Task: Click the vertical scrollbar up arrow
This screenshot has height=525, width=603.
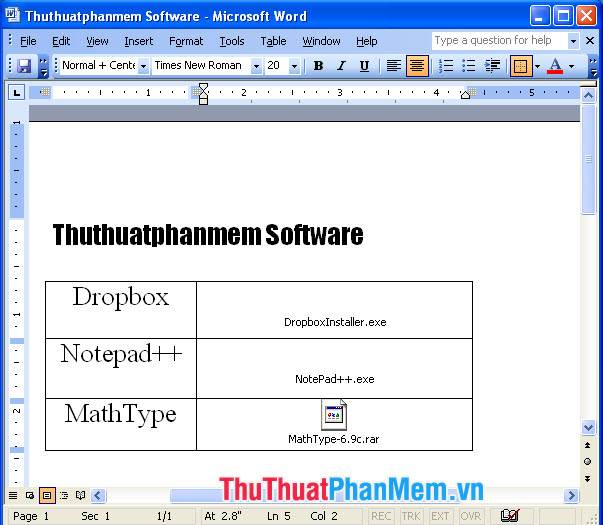Action: [588, 95]
